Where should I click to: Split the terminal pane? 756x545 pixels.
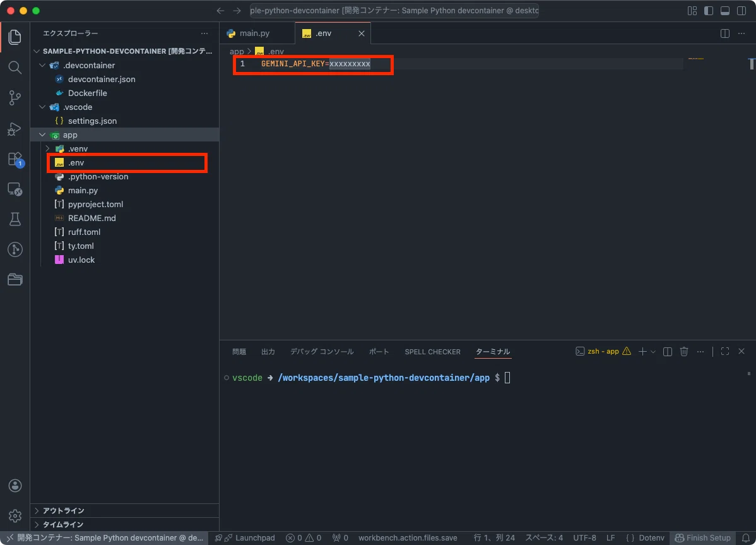[667, 352]
